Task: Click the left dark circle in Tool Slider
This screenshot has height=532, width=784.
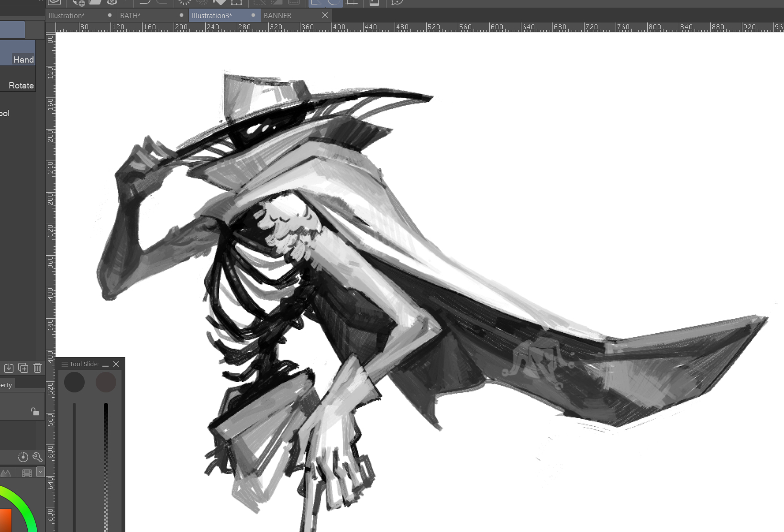Action: click(74, 382)
